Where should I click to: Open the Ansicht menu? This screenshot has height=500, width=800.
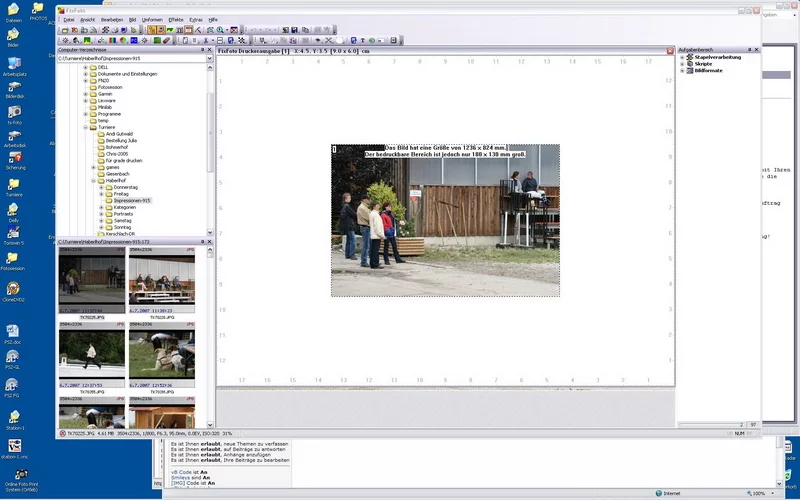click(87, 20)
